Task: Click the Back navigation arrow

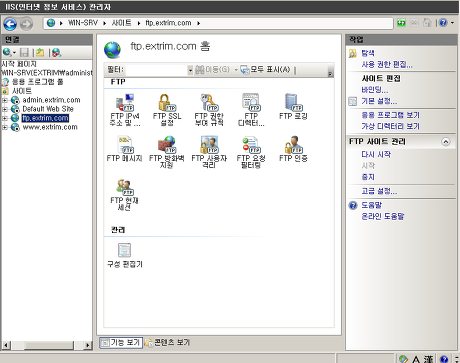Action: coord(10,24)
